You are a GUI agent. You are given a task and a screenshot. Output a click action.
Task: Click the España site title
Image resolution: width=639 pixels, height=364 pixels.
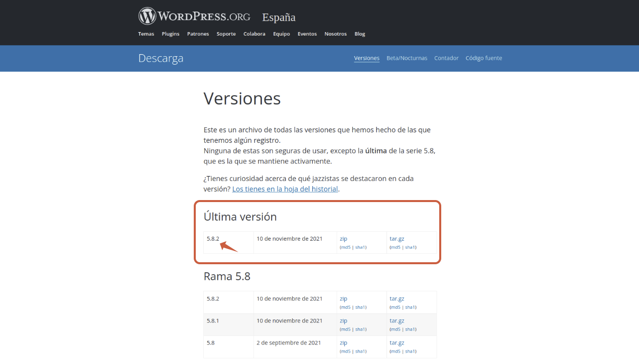coord(279,18)
